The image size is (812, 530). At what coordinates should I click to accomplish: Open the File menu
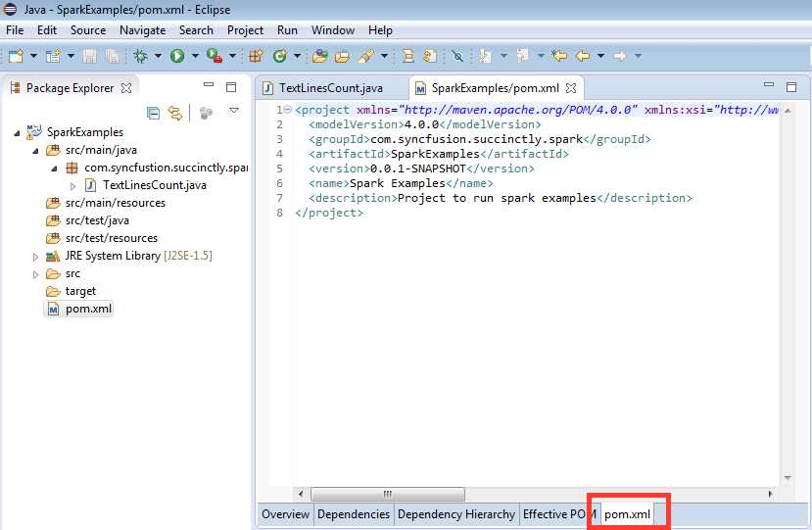point(15,30)
